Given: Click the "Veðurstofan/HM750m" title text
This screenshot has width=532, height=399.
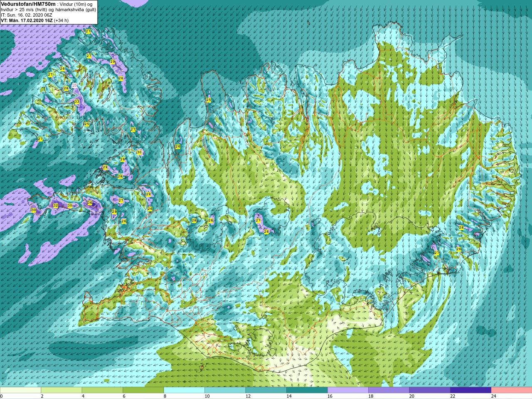Looking at the screenshot, I should click(28, 3).
